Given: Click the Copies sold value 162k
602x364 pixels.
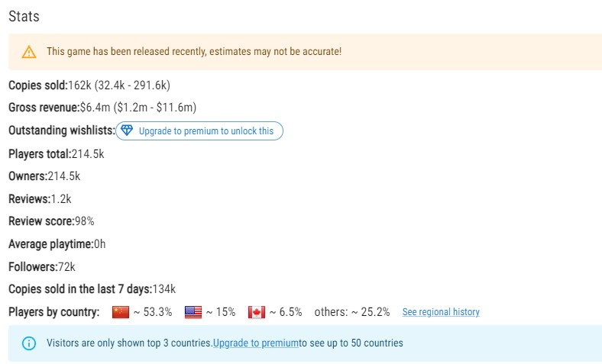Looking at the screenshot, I should (79, 85).
